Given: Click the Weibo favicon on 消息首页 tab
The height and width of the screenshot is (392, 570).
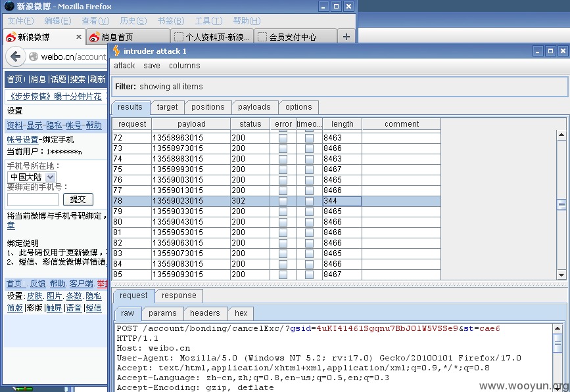Looking at the screenshot, I should (94, 37).
